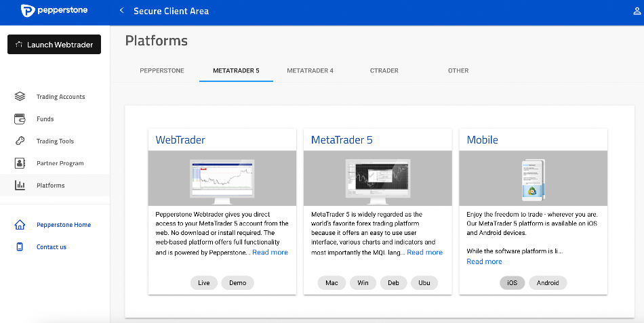The height and width of the screenshot is (323, 644).
Task: Open Trading Tools in sidebar
Action: point(55,141)
